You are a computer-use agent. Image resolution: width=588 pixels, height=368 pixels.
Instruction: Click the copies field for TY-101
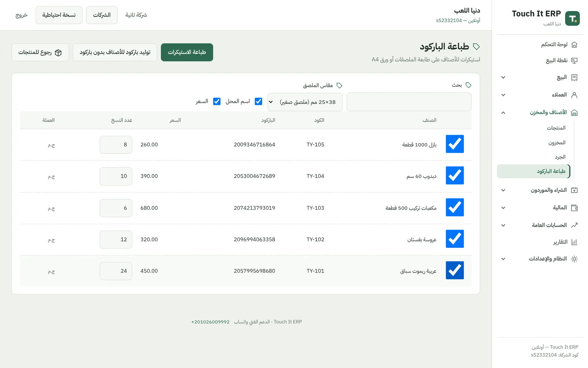point(116,271)
